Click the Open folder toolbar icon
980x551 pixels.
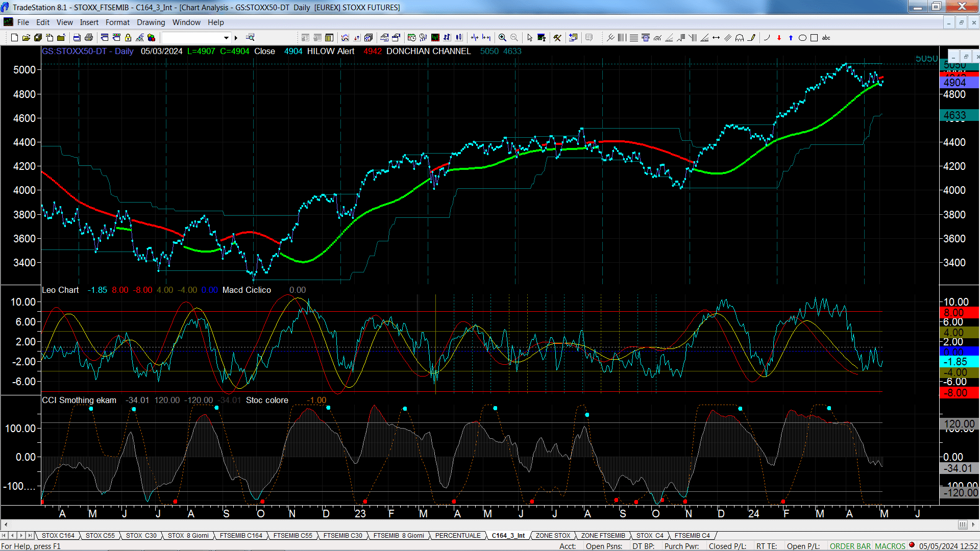[26, 38]
